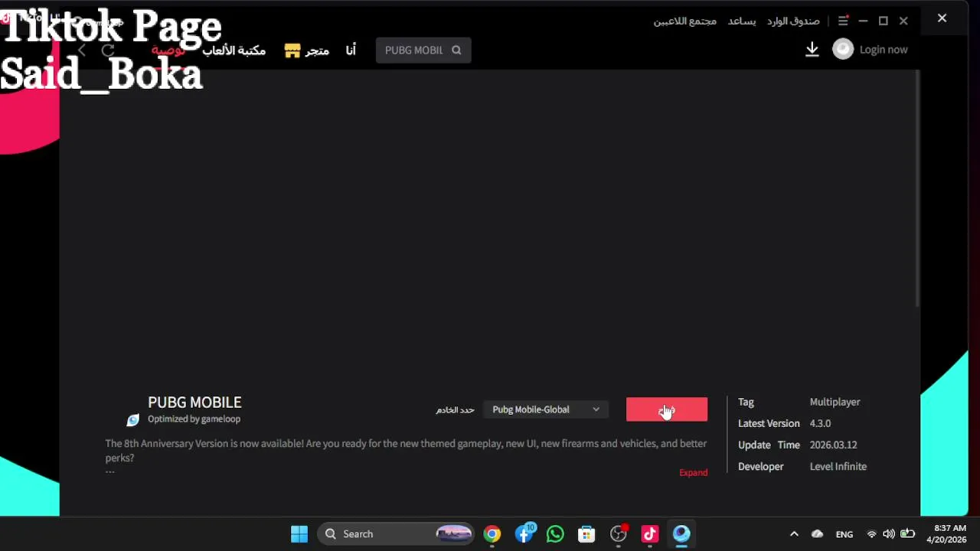Open TikTok from the taskbar
The height and width of the screenshot is (551, 980).
(x=649, y=534)
